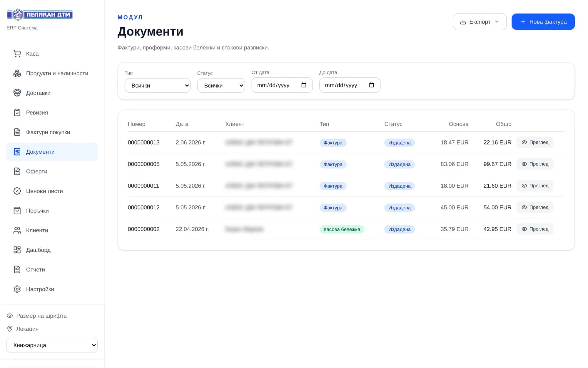Screen dimensions: 588x368
Task: Click the download icon in Експорт
Action: (x=463, y=22)
